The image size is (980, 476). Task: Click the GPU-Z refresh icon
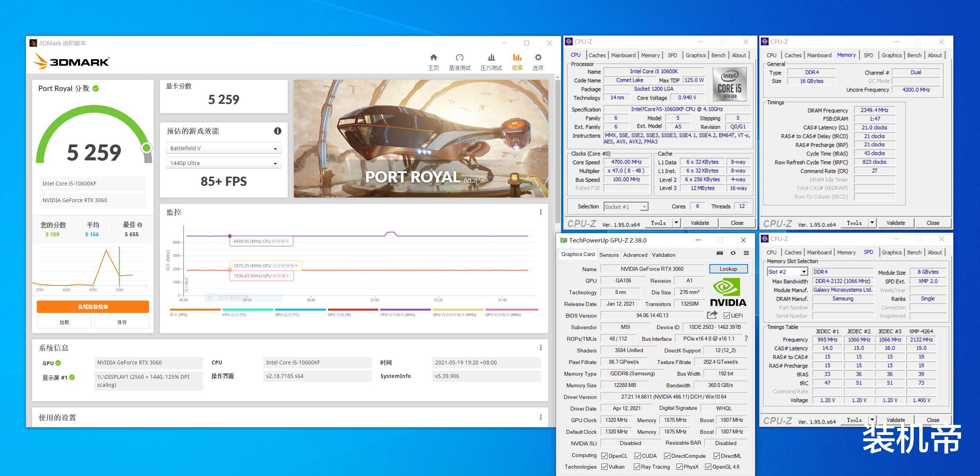[x=733, y=253]
